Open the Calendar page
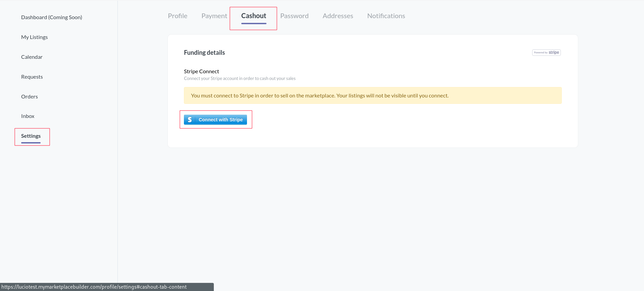 (32, 57)
